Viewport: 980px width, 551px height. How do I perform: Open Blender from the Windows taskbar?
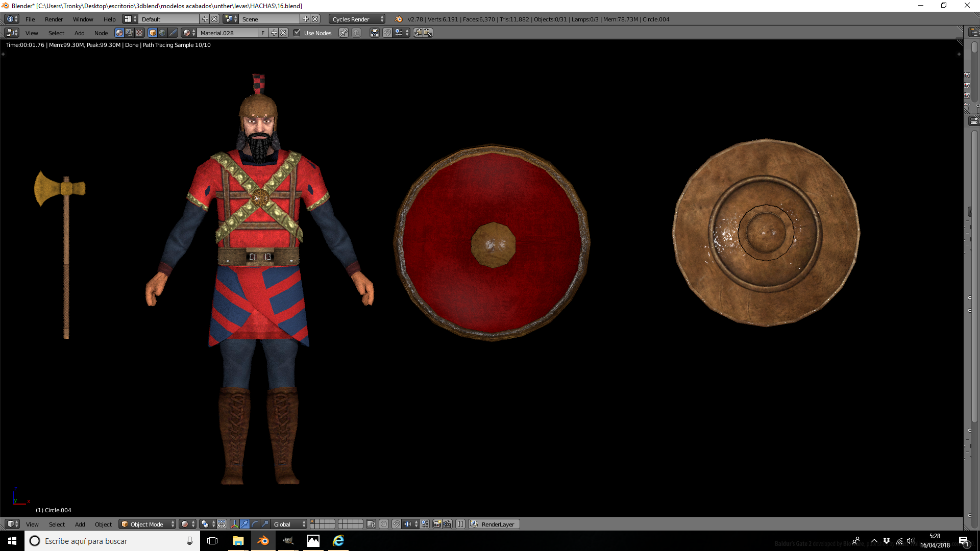click(x=263, y=541)
